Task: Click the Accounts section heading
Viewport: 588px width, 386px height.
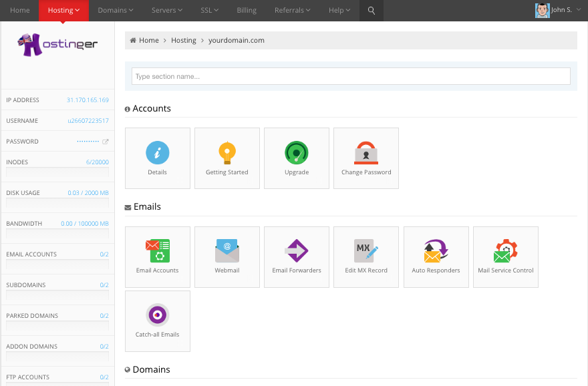Action: (152, 108)
